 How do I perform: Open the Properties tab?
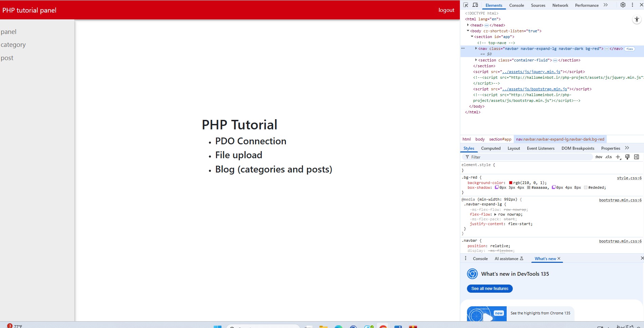tap(610, 148)
